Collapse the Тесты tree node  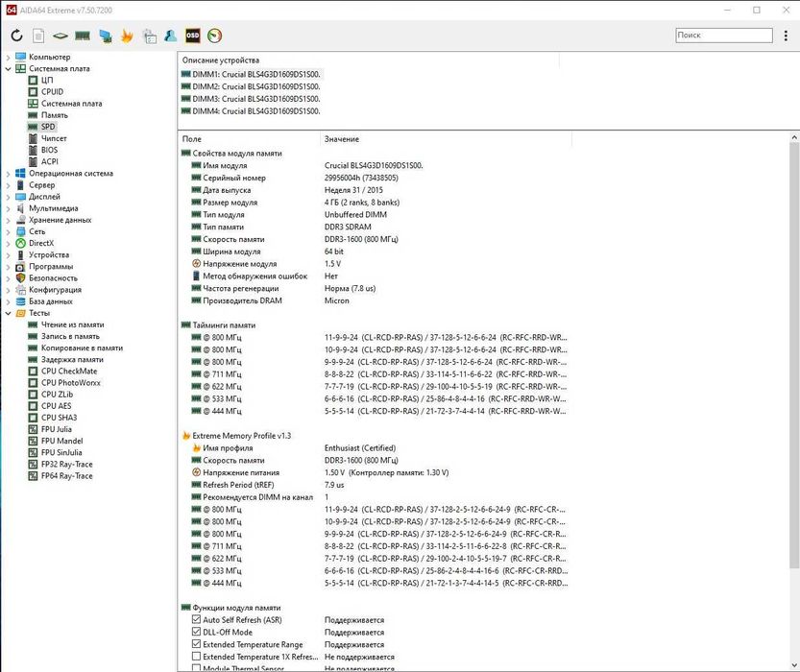[8, 313]
